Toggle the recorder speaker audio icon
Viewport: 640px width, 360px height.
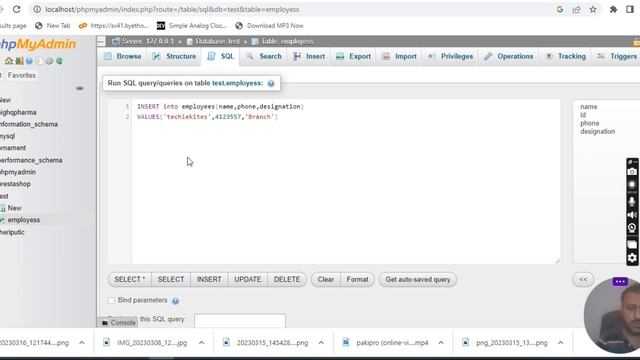pyautogui.click(x=632, y=215)
